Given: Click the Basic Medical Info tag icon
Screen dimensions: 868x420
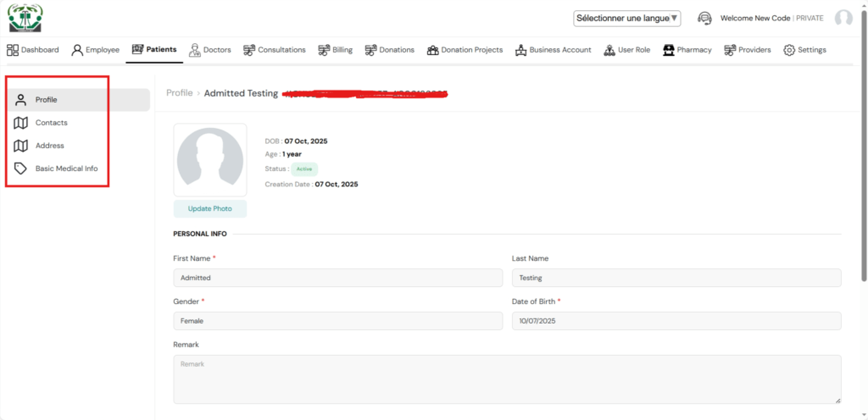Looking at the screenshot, I should pos(21,169).
